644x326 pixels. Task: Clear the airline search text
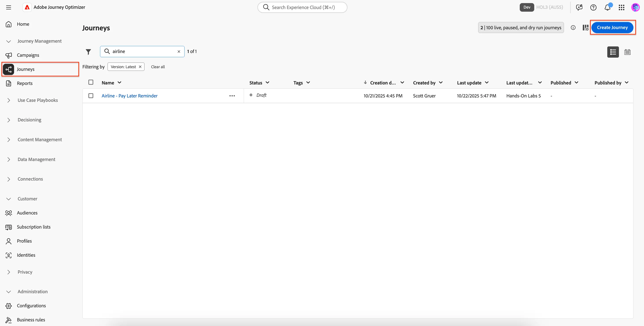click(179, 51)
